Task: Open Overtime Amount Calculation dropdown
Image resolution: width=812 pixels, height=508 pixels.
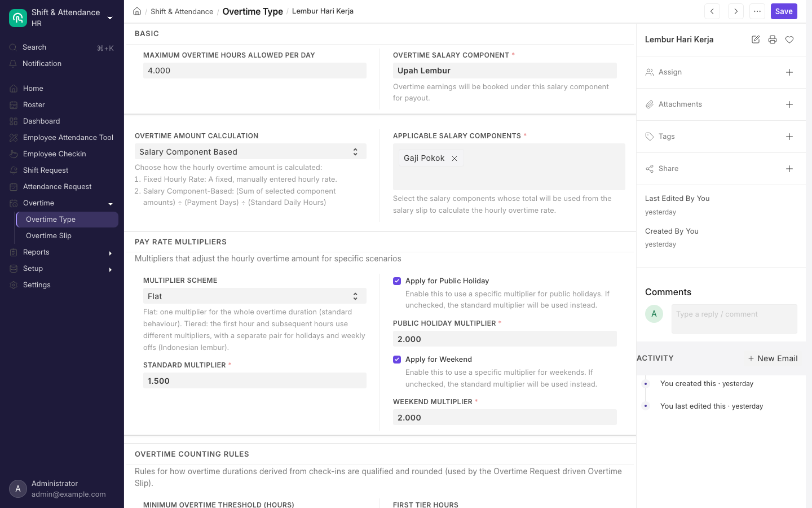Action: (250, 152)
